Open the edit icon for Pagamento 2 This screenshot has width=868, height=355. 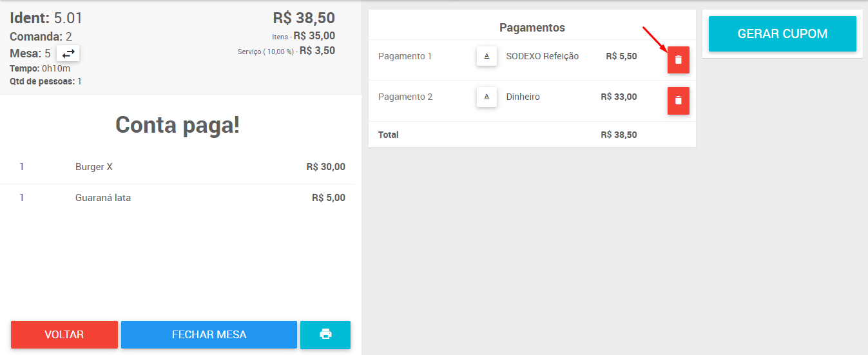[x=487, y=97]
